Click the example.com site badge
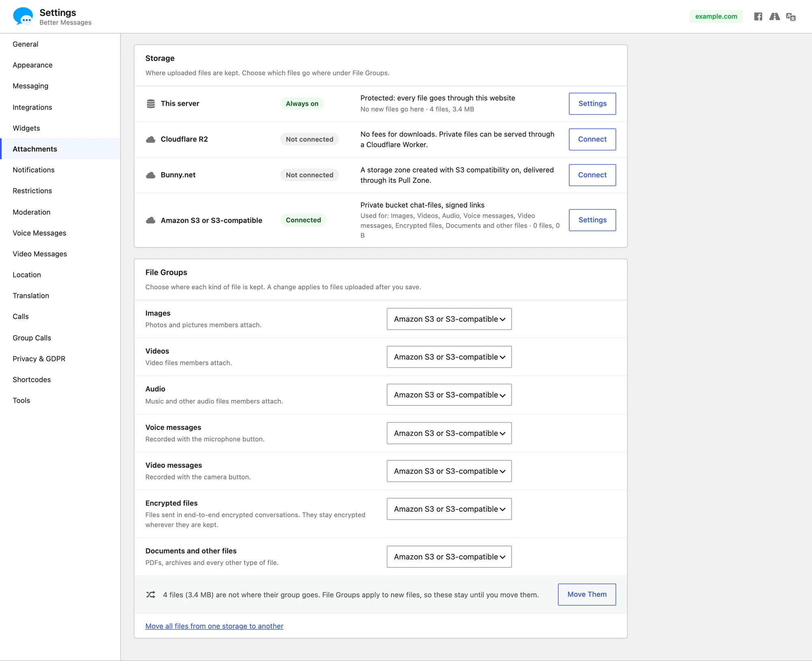This screenshot has width=812, height=661. pos(716,17)
